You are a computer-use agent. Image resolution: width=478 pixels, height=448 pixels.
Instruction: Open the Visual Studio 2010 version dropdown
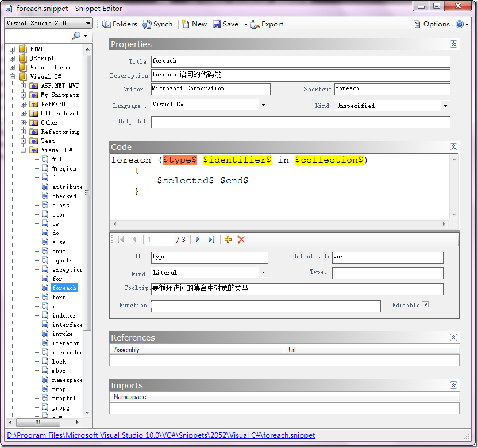point(88,24)
